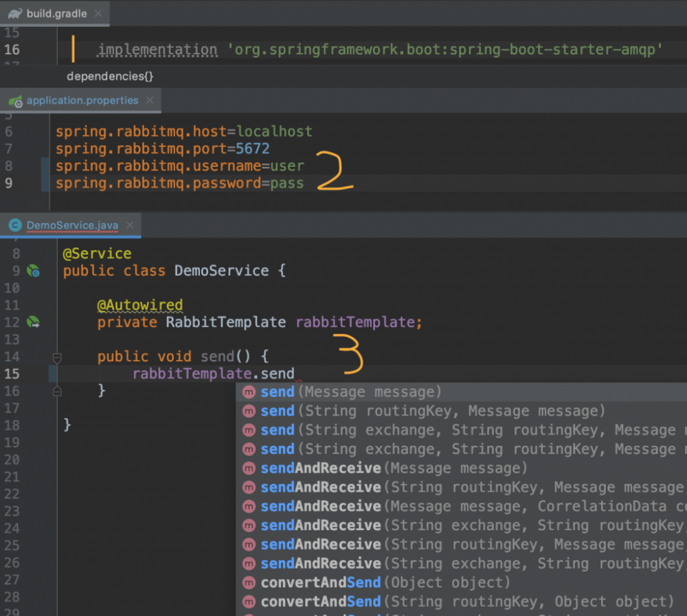Collapse the send() method fold marker on line 14
687x616 pixels.
57,358
